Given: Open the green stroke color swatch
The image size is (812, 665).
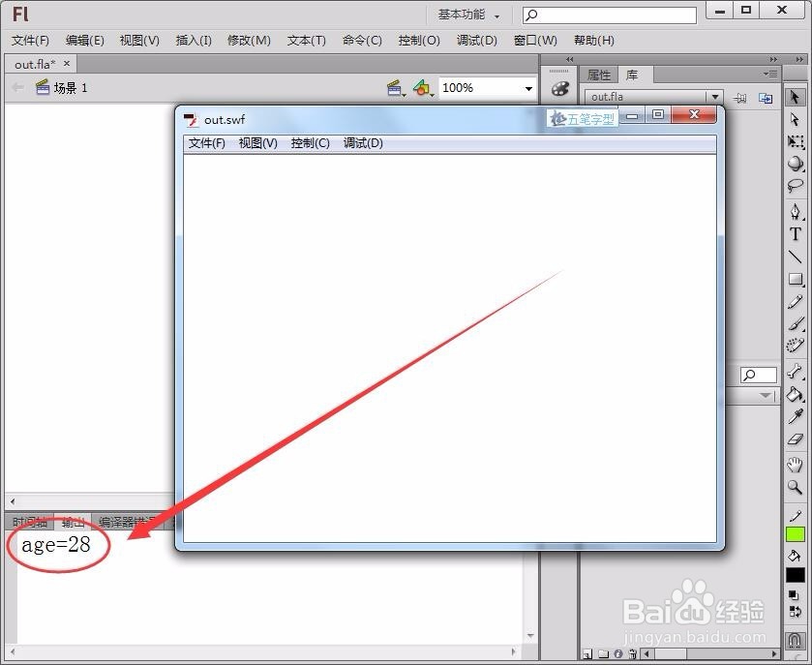Looking at the screenshot, I should (x=795, y=534).
